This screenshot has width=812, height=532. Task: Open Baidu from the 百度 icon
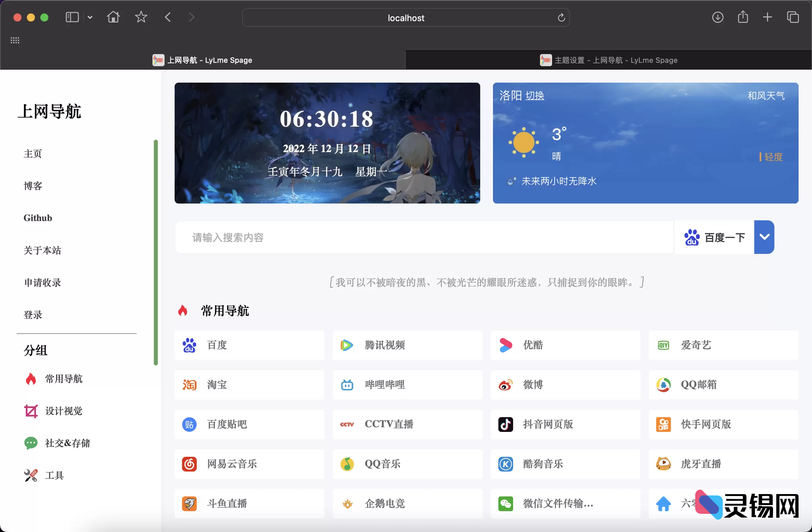[189, 345]
